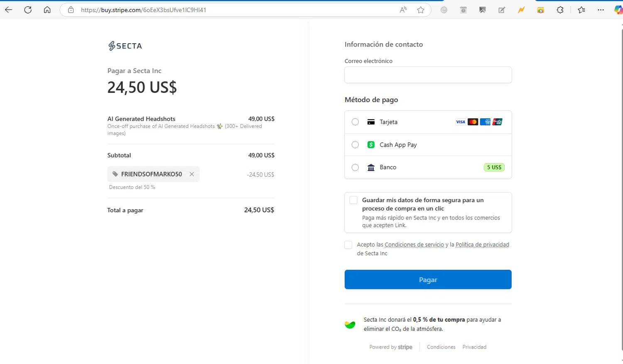Open Favorites list star-lines icon
The width and height of the screenshot is (623, 364).
tap(581, 10)
